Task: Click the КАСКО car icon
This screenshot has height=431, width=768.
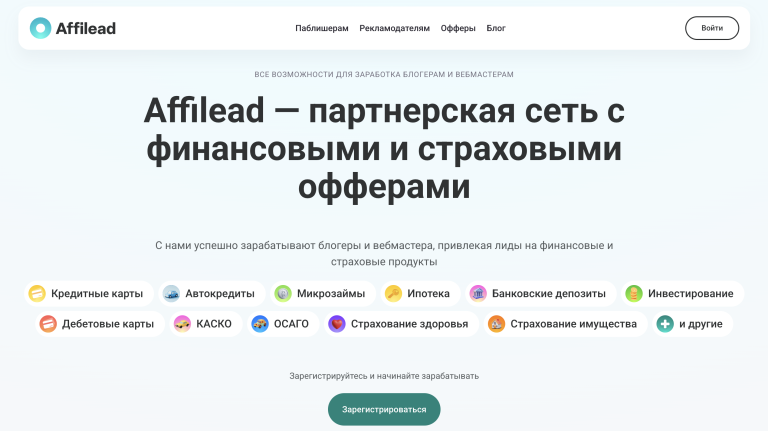Action: 182,324
